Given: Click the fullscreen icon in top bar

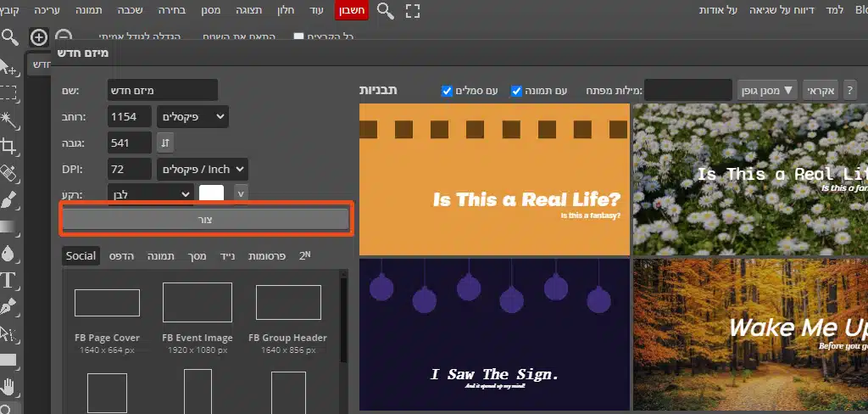Looking at the screenshot, I should (x=413, y=10).
